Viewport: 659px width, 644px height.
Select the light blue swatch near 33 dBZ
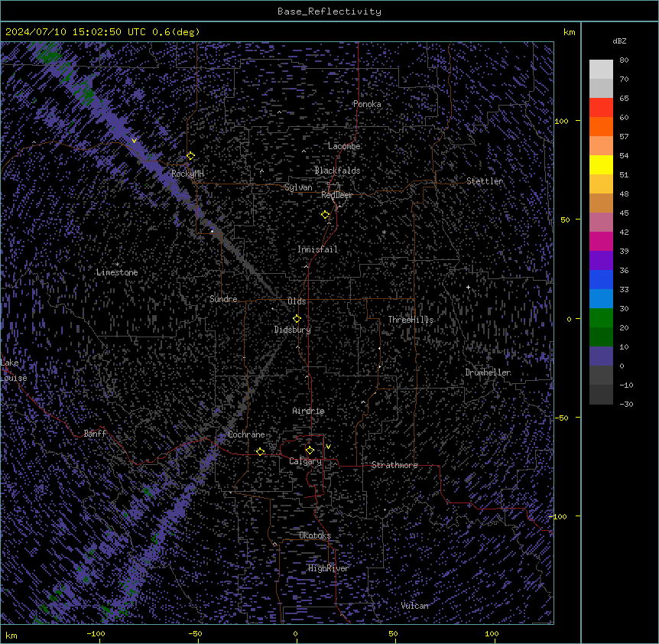601,298
